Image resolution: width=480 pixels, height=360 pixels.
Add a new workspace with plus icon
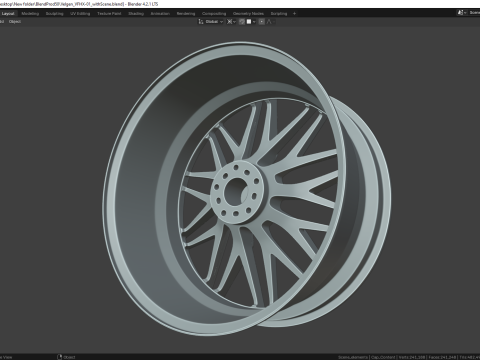click(x=294, y=14)
